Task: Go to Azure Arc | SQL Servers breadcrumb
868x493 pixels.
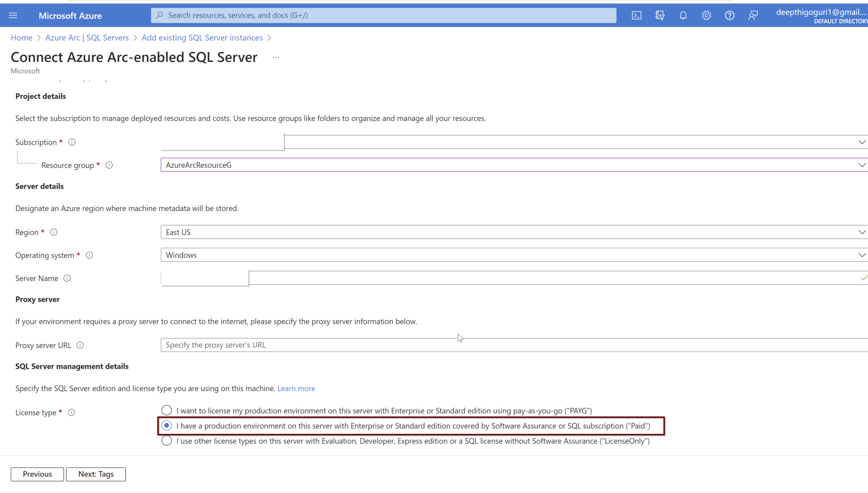Action: [87, 38]
